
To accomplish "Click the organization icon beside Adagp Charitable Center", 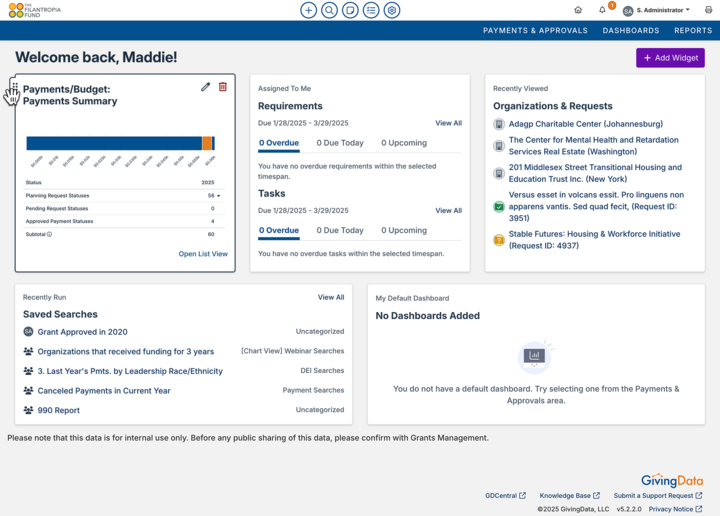I will [x=499, y=124].
